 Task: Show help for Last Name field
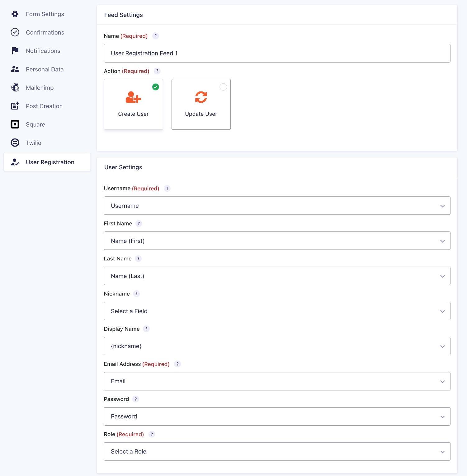139,259
